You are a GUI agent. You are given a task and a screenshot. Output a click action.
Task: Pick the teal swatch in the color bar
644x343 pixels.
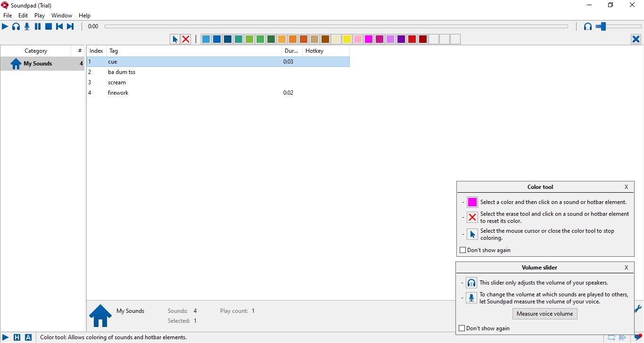point(239,39)
